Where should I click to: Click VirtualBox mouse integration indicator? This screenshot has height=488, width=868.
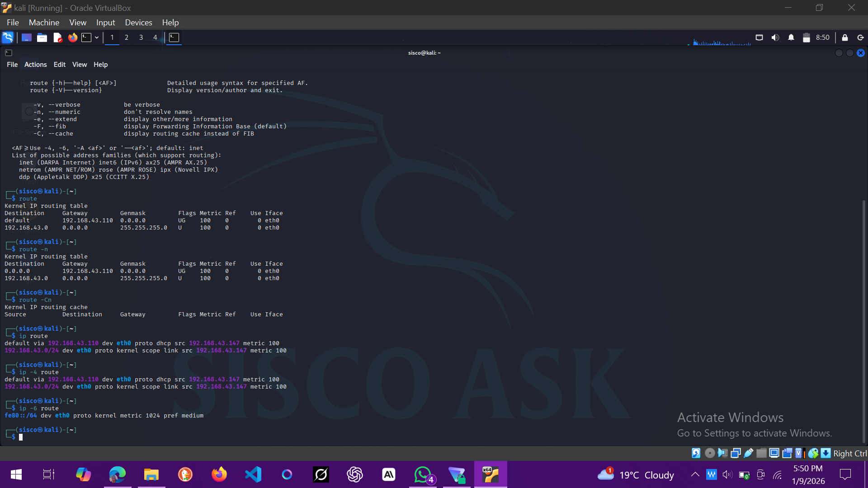click(813, 453)
